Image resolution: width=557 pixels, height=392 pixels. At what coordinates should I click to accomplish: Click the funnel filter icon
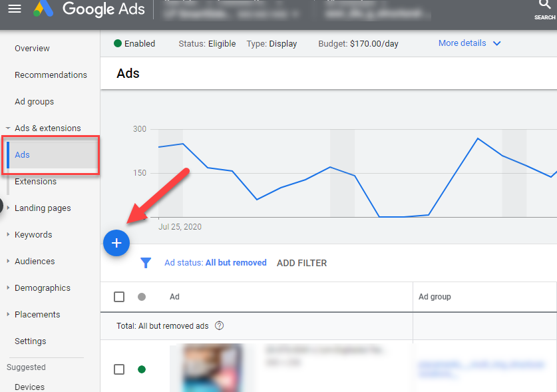[x=146, y=263]
